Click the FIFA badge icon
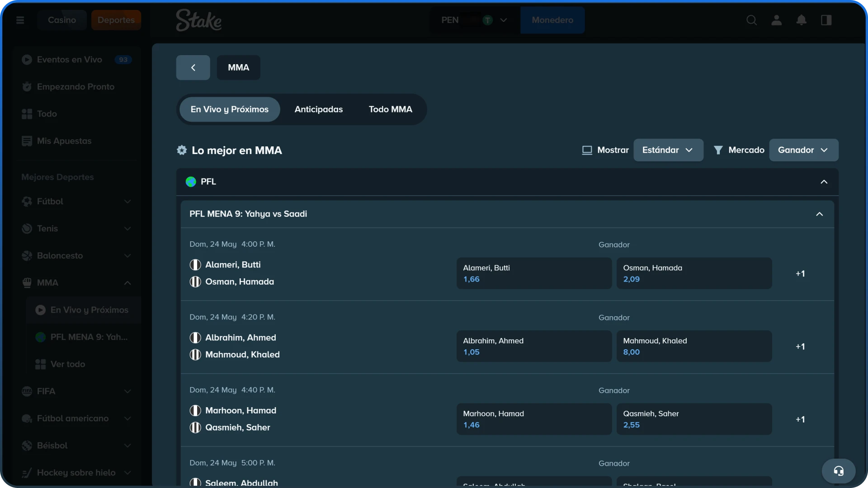The height and width of the screenshot is (488, 868). pos(27,391)
